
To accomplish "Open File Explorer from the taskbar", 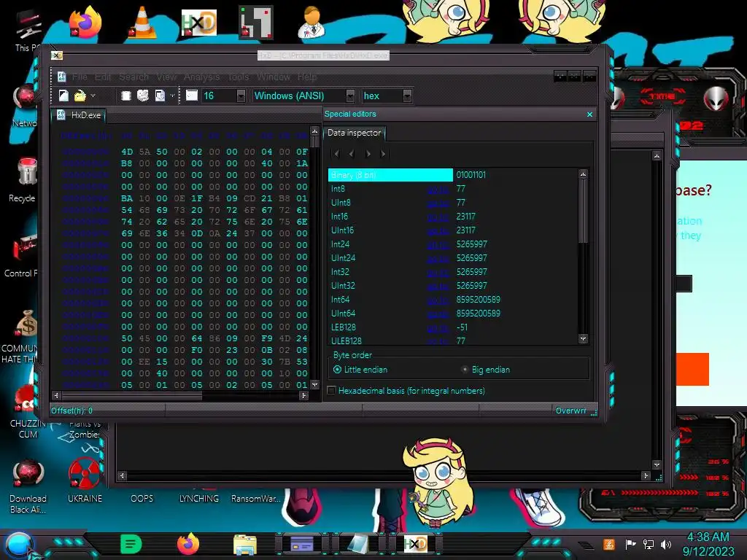I will point(245,544).
